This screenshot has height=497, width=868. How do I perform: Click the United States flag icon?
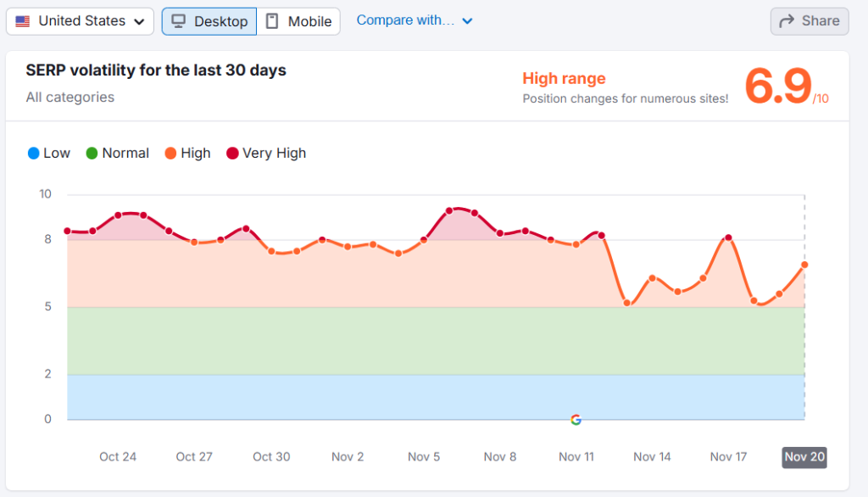[23, 21]
